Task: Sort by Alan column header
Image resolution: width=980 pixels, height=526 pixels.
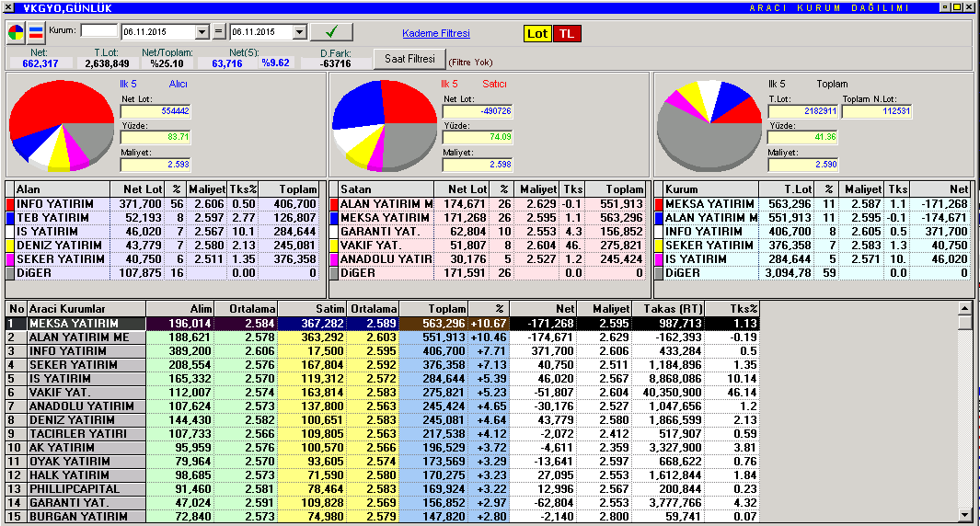Action: pos(62,189)
